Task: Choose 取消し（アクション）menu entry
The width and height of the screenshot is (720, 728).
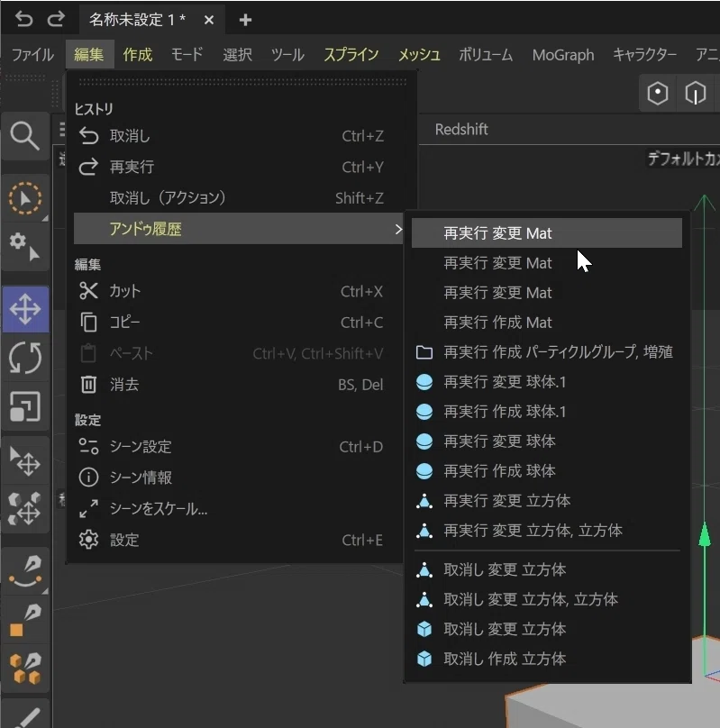Action: [x=238, y=198]
